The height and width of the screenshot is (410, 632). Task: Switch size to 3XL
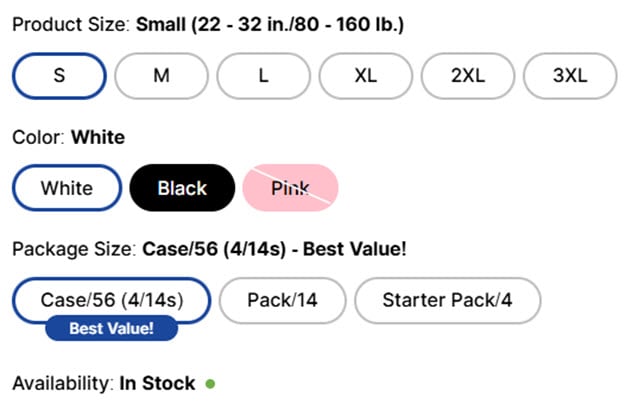(x=569, y=76)
